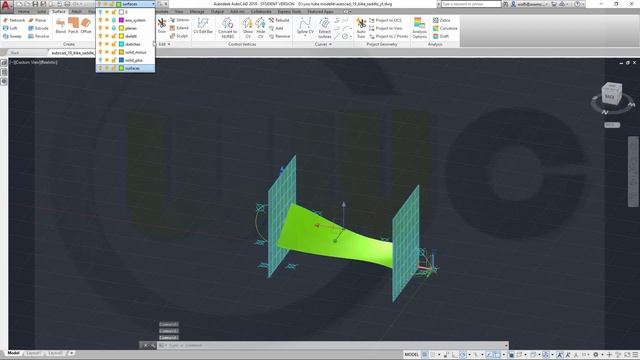
Task: Open the view cube WCS dropdown
Action: coord(612,125)
